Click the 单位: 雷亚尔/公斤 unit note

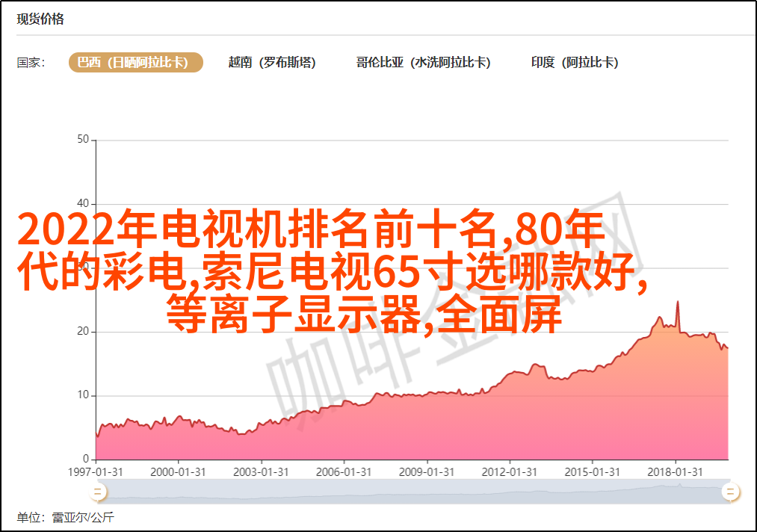tap(66, 518)
